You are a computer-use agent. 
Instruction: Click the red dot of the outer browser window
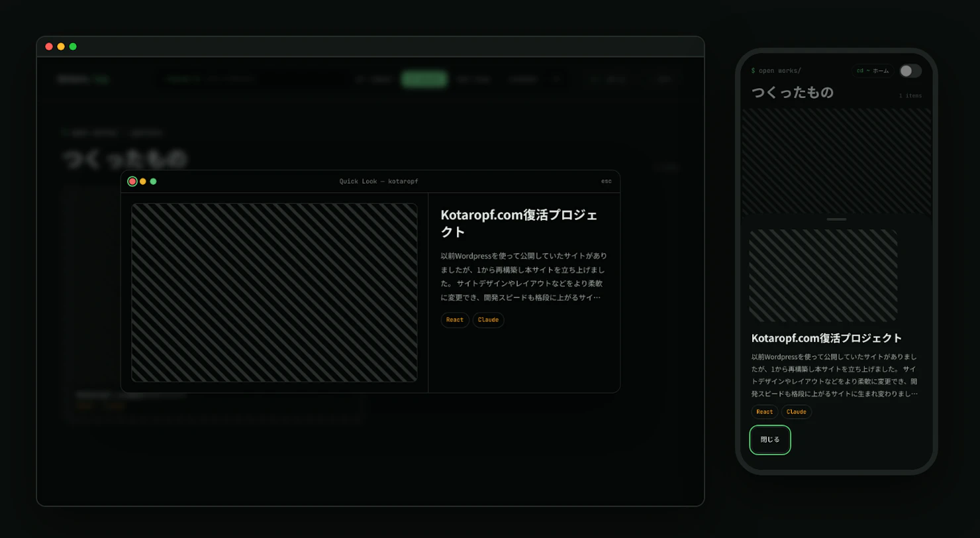[49, 46]
